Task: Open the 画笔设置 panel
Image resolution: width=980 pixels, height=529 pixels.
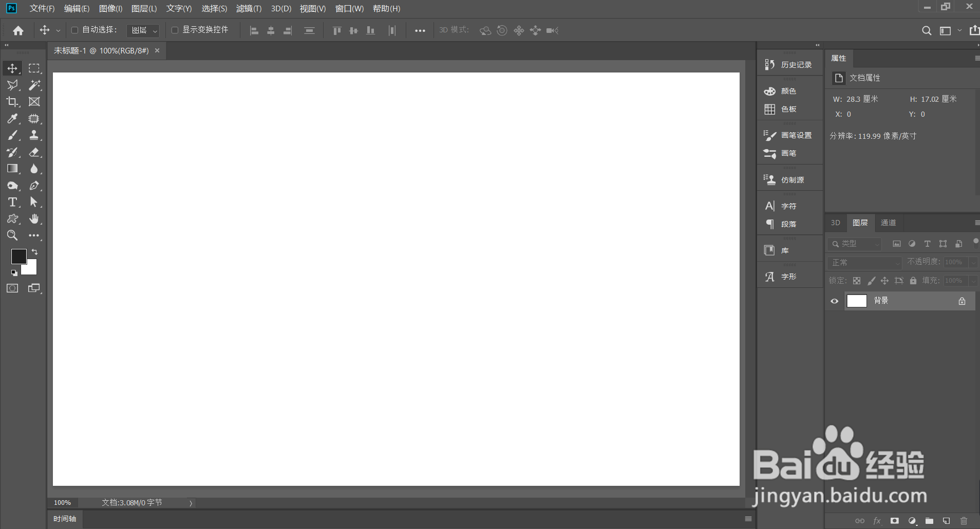Action: click(789, 135)
